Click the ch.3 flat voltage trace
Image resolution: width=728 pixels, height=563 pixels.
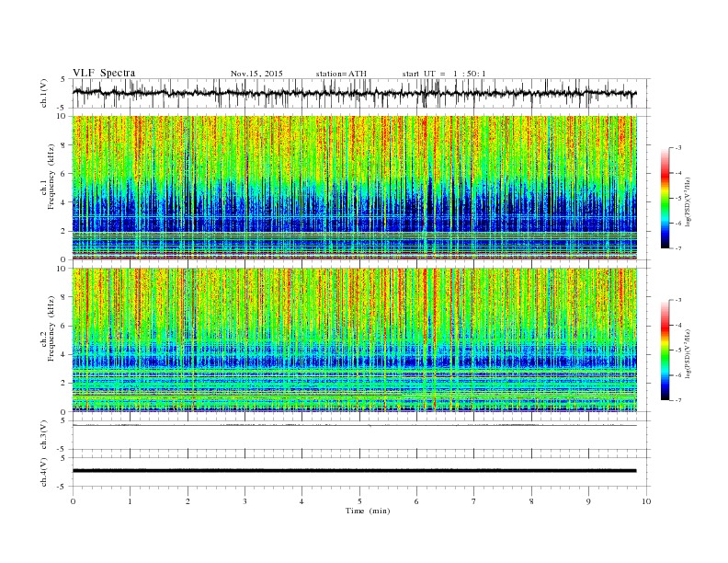pos(354,425)
